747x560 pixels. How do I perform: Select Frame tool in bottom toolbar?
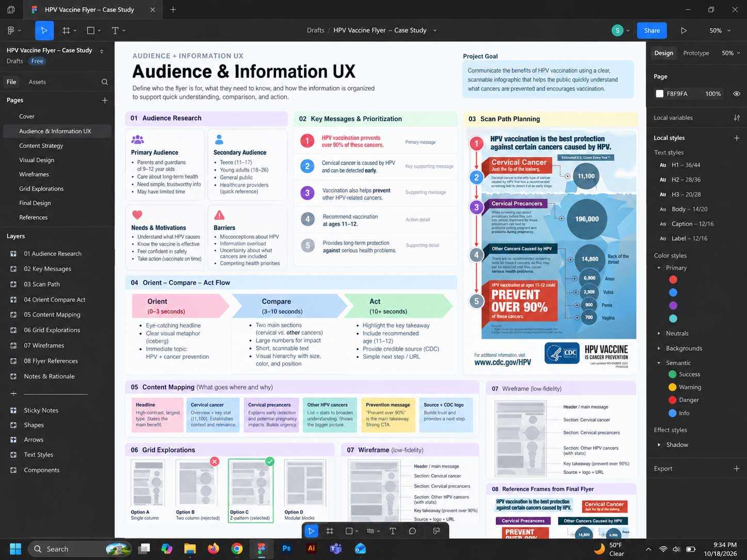pos(330,531)
